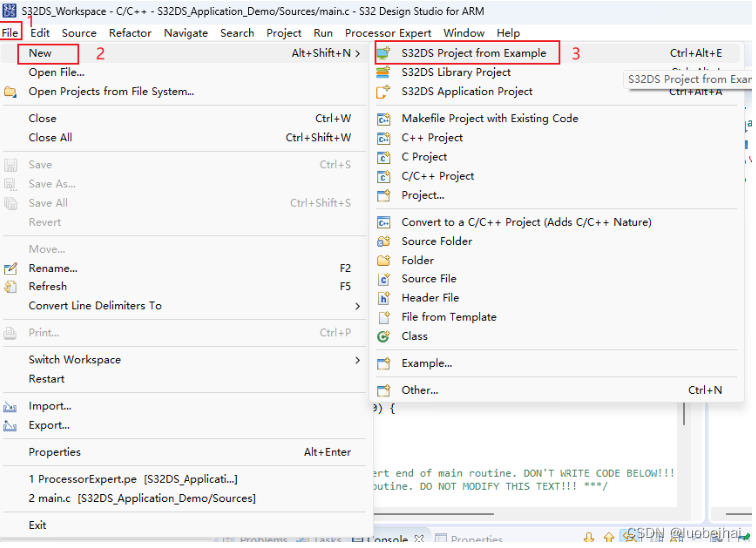Select Convert Line Delimiters To
Image resolution: width=756 pixels, height=548 pixels.
184,306
